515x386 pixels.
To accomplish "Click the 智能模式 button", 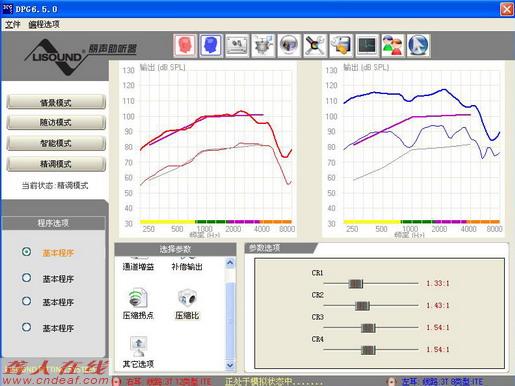I will tap(56, 143).
